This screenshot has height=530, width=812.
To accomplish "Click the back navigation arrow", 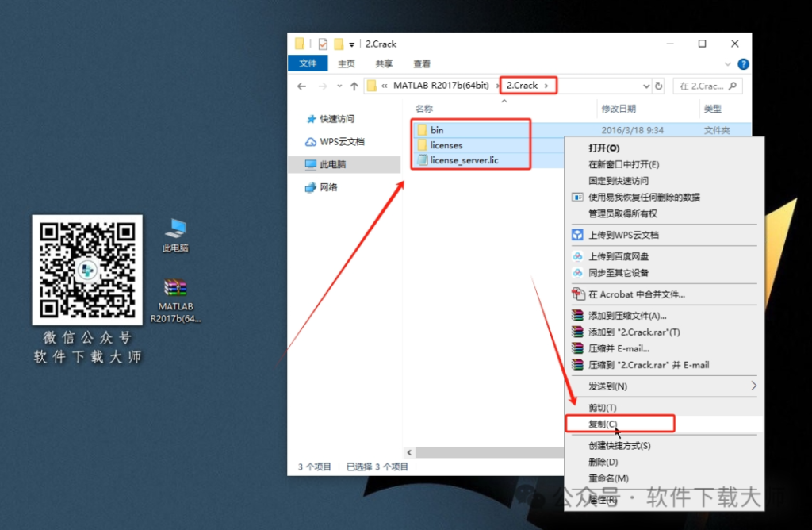I will pos(301,85).
